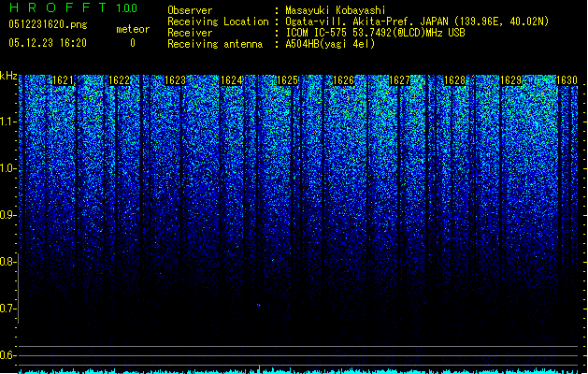The width and height of the screenshot is (588, 374).
Task: Click the kHz axis unit label
Action: click(x=8, y=76)
